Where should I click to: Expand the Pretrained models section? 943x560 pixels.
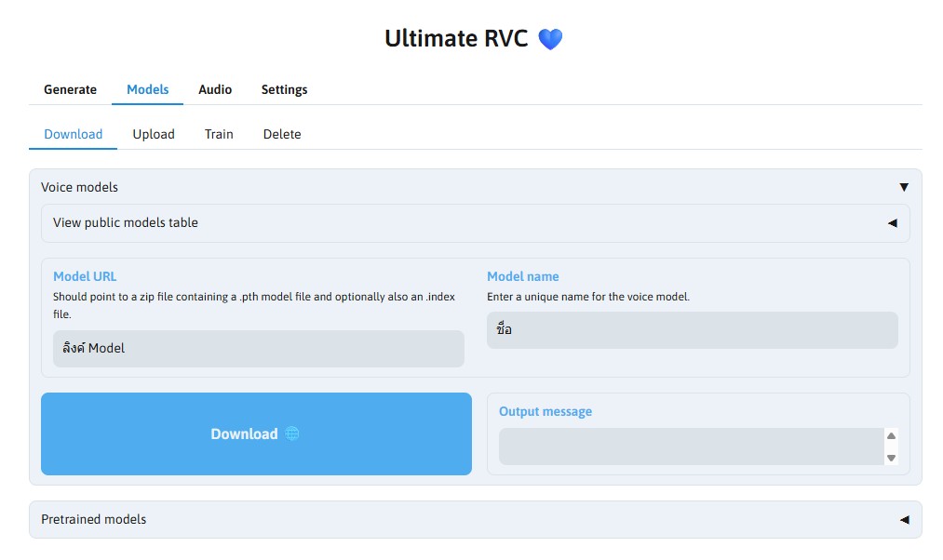click(903, 520)
